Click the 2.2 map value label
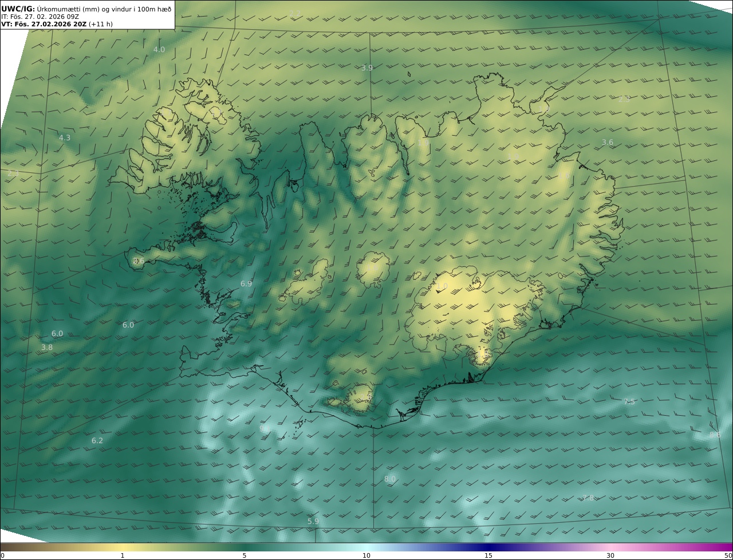Screen dimensions: 733x560 pyautogui.click(x=295, y=13)
